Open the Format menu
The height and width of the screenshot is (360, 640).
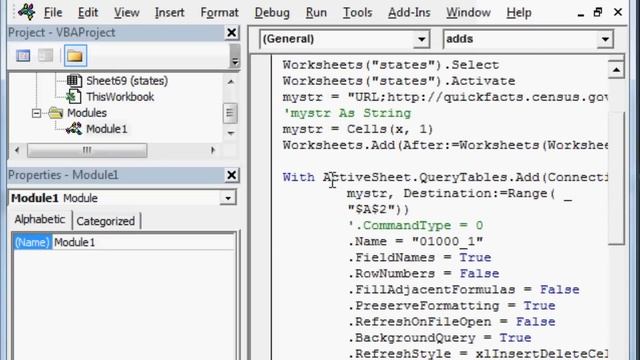(219, 12)
